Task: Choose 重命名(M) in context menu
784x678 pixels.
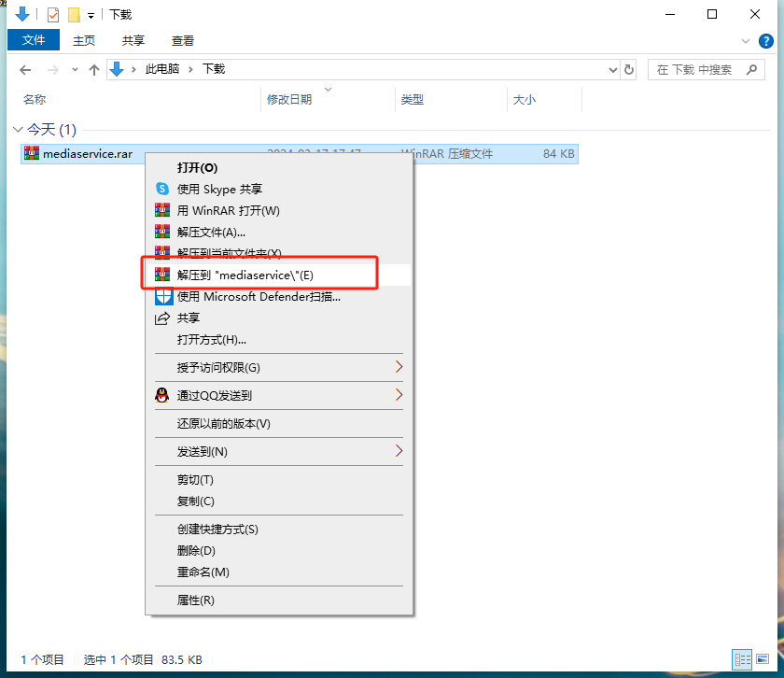Action: (x=279, y=572)
